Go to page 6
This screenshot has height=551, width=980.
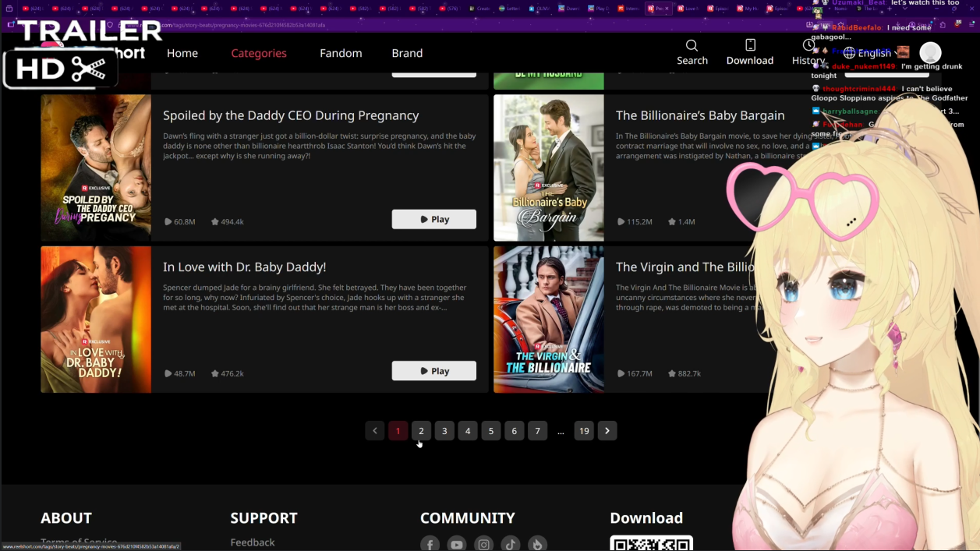point(514,431)
